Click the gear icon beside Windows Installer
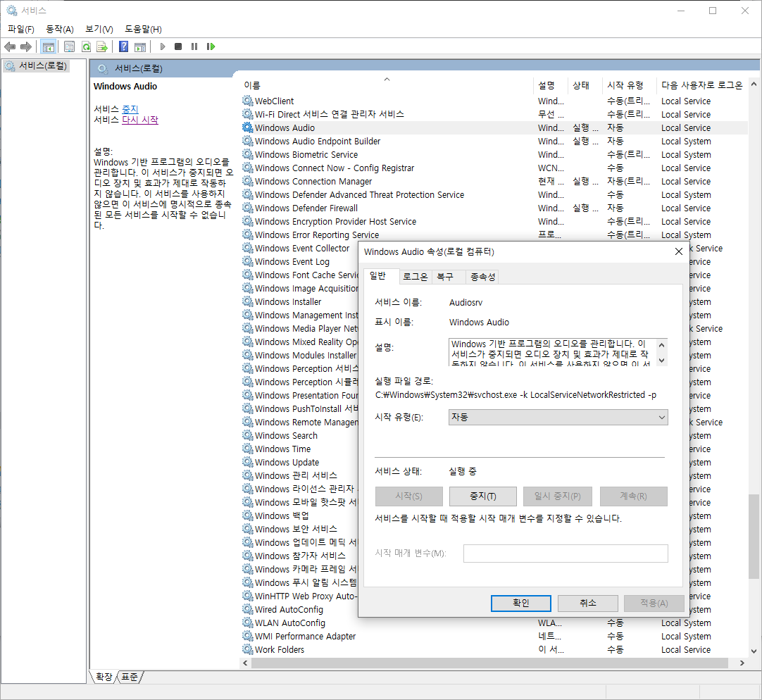This screenshot has height=700, width=762. (x=248, y=301)
